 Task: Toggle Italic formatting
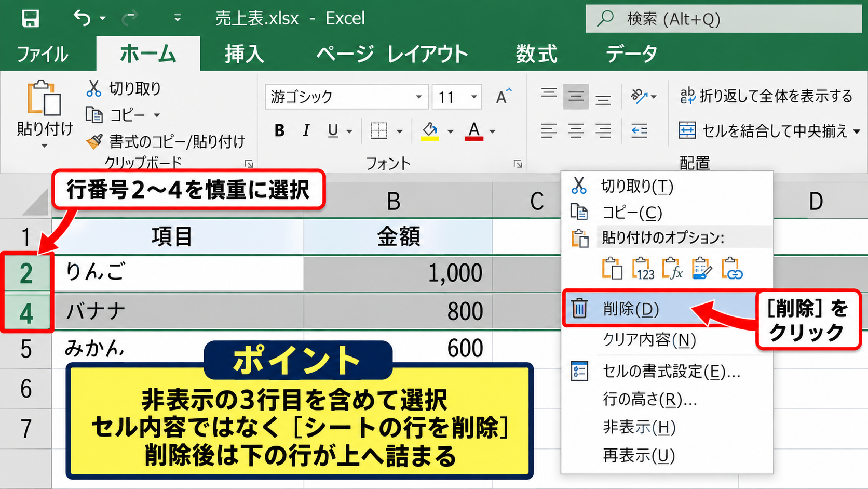coord(306,131)
